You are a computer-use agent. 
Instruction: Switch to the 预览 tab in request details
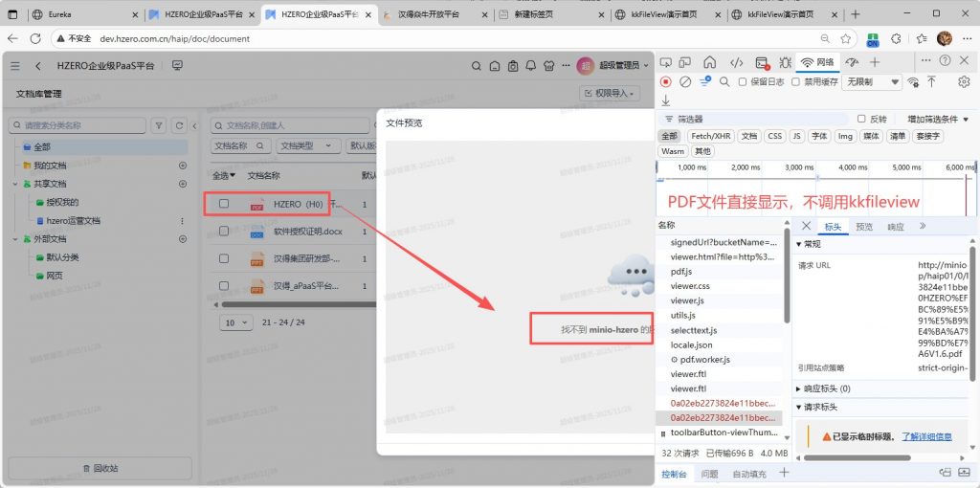click(863, 227)
